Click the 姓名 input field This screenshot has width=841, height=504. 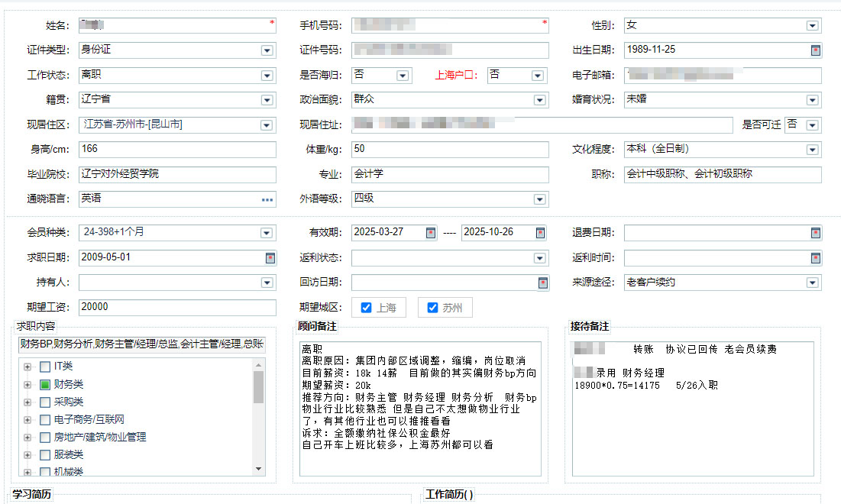177,25
